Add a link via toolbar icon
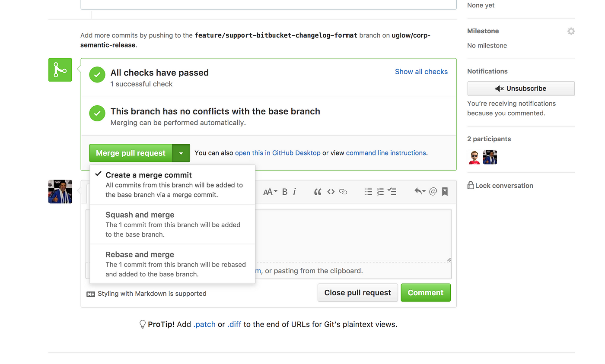 click(x=343, y=192)
